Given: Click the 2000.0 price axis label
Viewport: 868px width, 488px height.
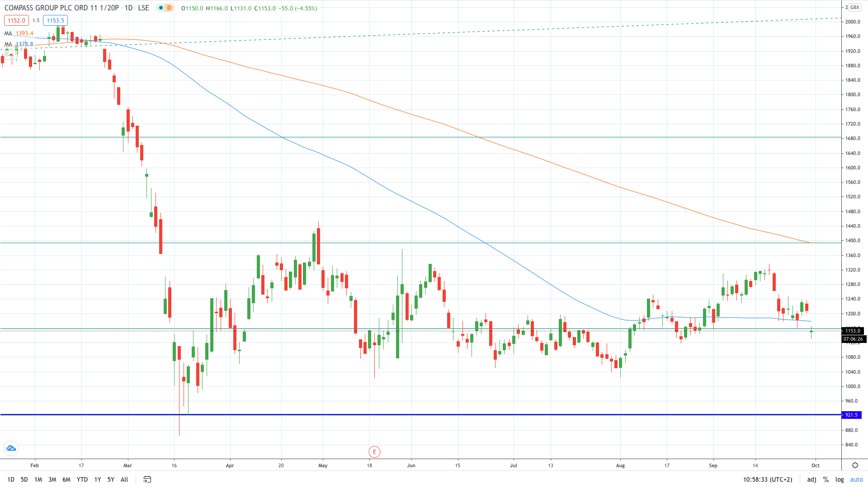Looking at the screenshot, I should click(853, 22).
